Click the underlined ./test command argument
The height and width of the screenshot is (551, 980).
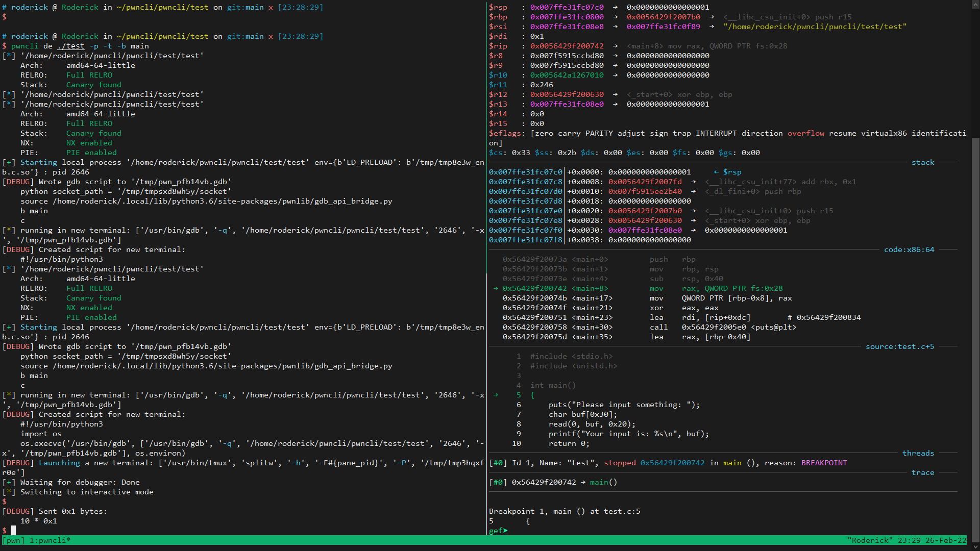(x=71, y=46)
